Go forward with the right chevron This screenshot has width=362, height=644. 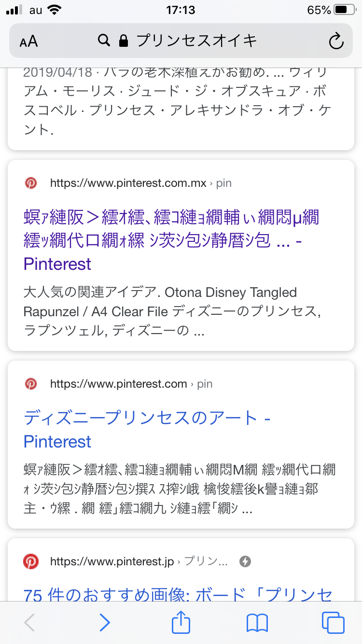click(105, 623)
